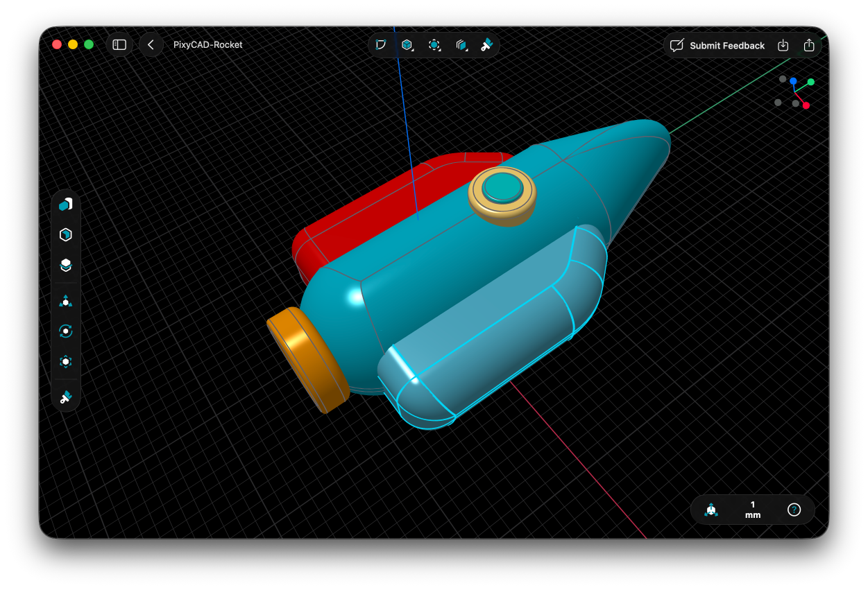Image resolution: width=868 pixels, height=590 pixels.
Task: Click the share icon
Action: [x=809, y=45]
